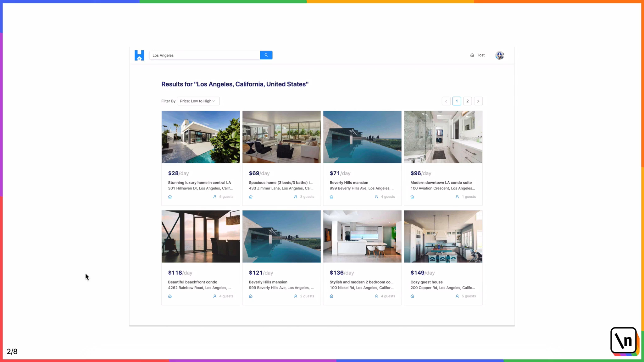The width and height of the screenshot is (644, 362).
Task: Select page 2 in the pagination
Action: click(467, 101)
